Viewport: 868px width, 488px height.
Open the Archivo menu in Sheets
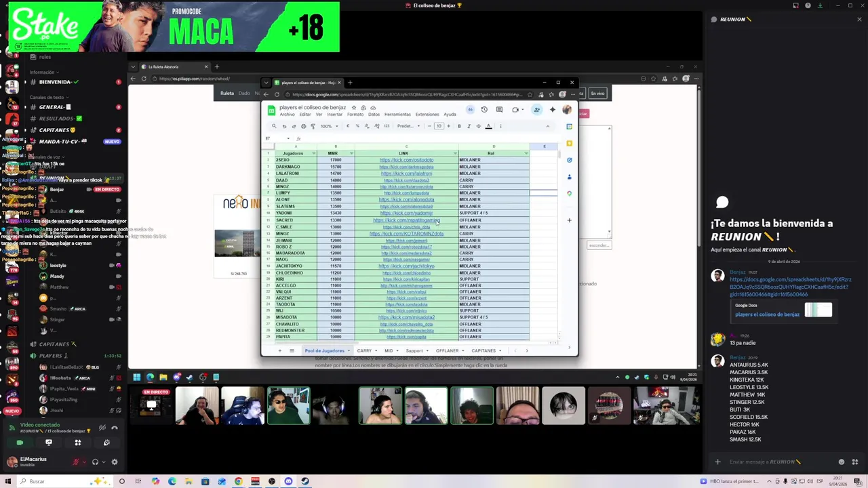pos(288,115)
